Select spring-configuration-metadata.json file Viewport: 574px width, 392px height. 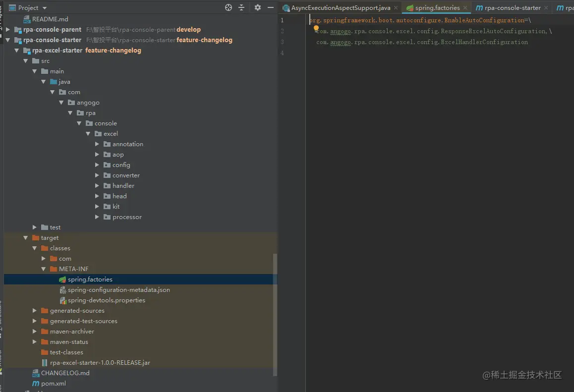click(x=115, y=290)
